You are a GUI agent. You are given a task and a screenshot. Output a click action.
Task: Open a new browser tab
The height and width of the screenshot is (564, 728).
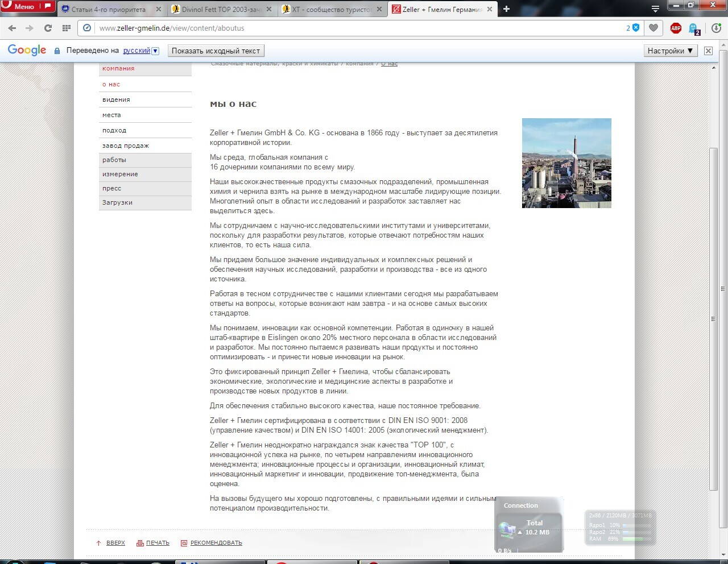point(506,9)
